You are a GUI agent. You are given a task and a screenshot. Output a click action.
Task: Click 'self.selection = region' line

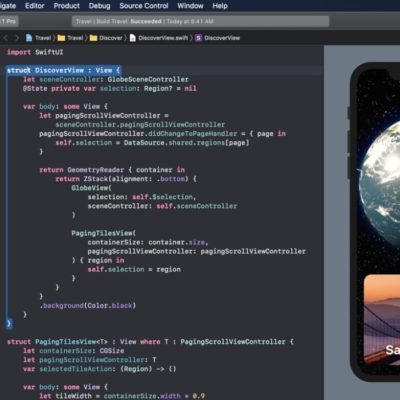134,269
